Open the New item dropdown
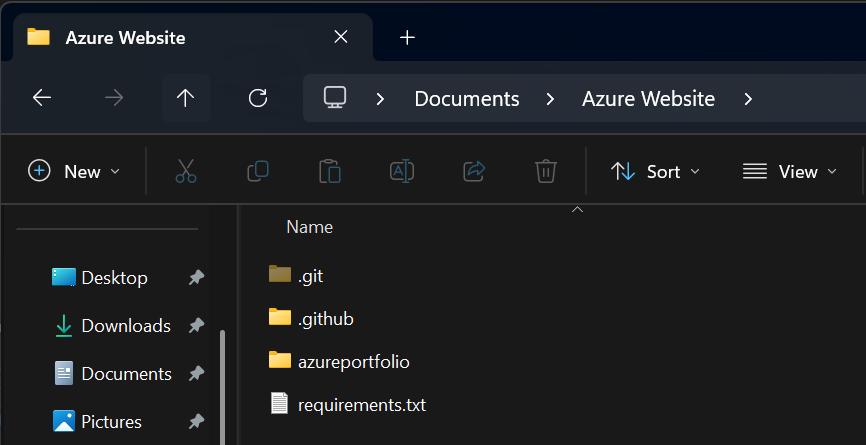The width and height of the screenshot is (866, 445). click(75, 171)
